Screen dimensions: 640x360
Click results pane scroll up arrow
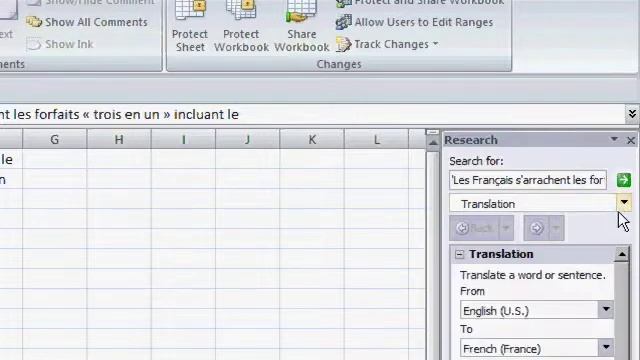[622, 254]
